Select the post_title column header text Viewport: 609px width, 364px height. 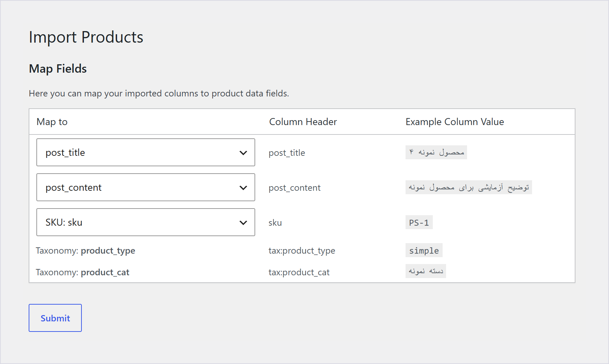point(287,153)
